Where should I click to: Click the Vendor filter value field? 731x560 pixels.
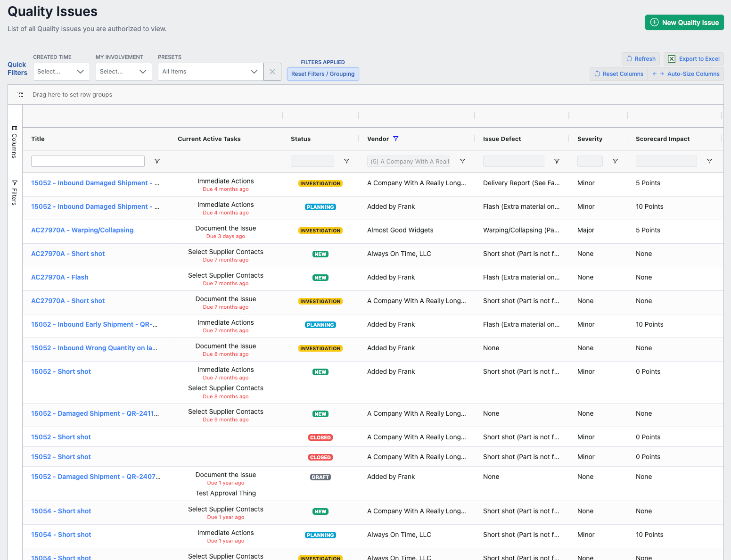pyautogui.click(x=409, y=161)
